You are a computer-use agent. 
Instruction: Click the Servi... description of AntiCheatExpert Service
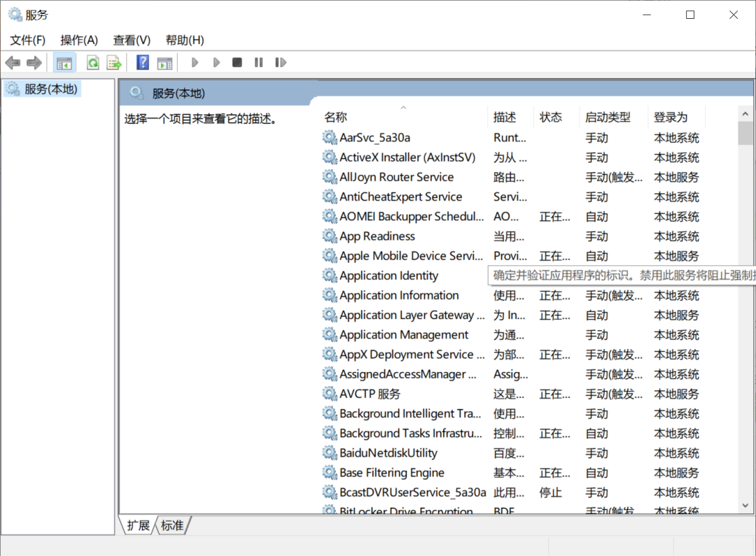(510, 197)
